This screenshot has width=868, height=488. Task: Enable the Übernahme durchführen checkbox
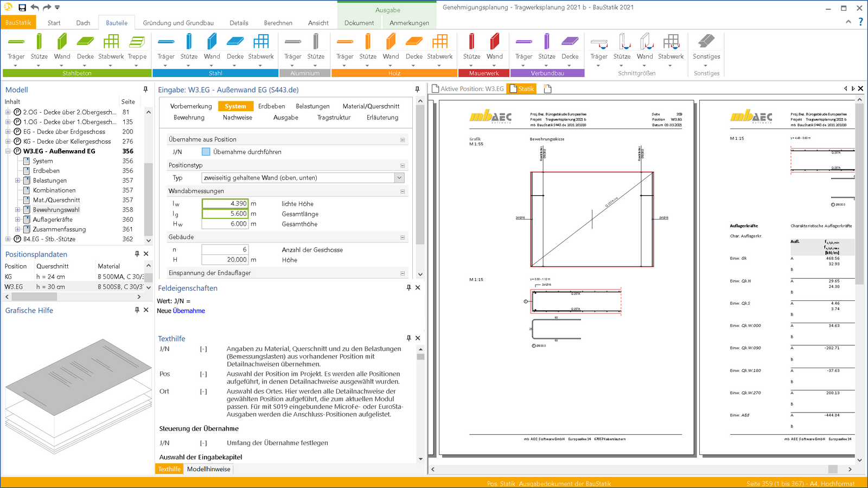tap(206, 152)
